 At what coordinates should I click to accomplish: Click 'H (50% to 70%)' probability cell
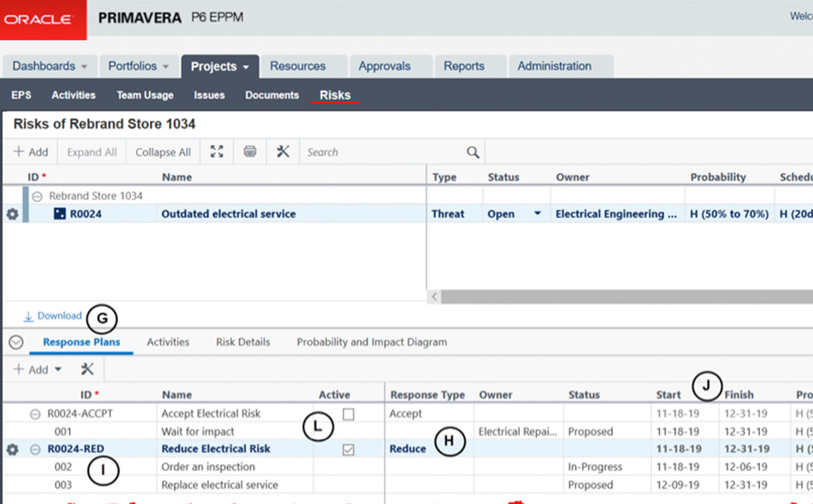729,214
